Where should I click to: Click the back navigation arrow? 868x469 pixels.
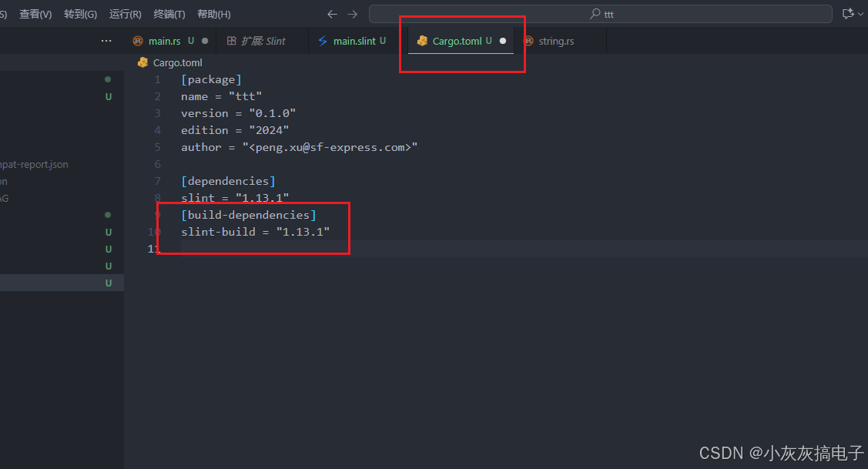[332, 13]
